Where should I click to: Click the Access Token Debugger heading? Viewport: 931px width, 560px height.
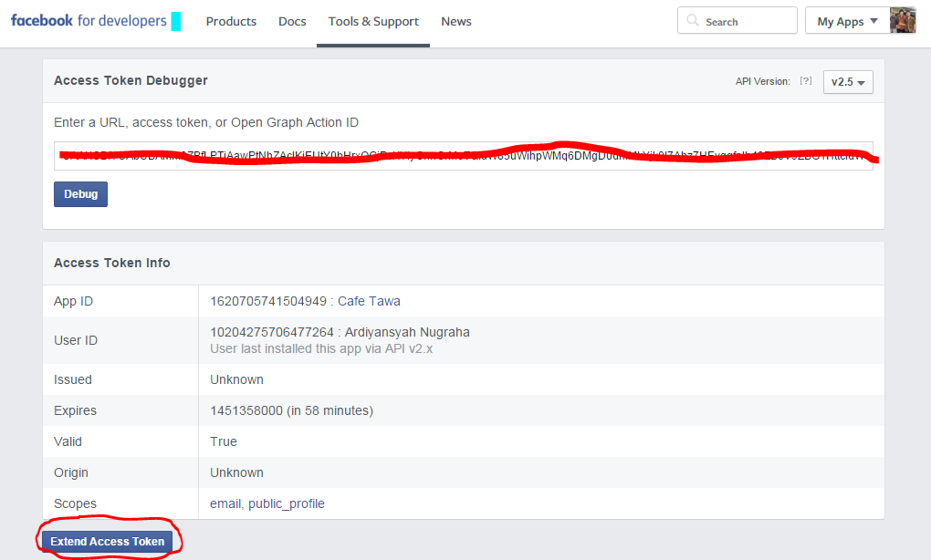click(x=131, y=80)
